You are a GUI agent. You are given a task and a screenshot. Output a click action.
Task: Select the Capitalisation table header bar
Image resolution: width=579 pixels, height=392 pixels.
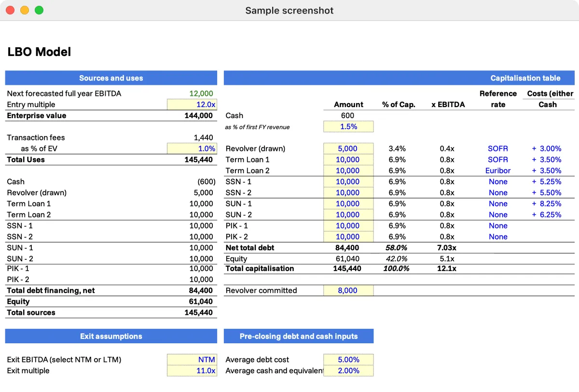399,78
